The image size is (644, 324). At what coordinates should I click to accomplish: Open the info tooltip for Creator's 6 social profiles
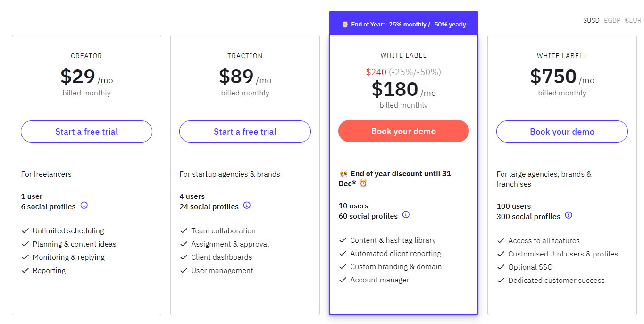coord(84,205)
